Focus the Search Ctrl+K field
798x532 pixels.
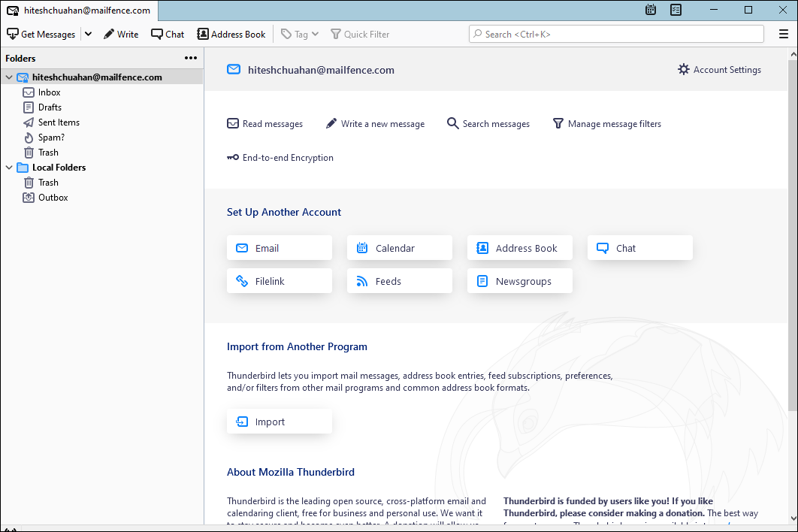(x=616, y=34)
